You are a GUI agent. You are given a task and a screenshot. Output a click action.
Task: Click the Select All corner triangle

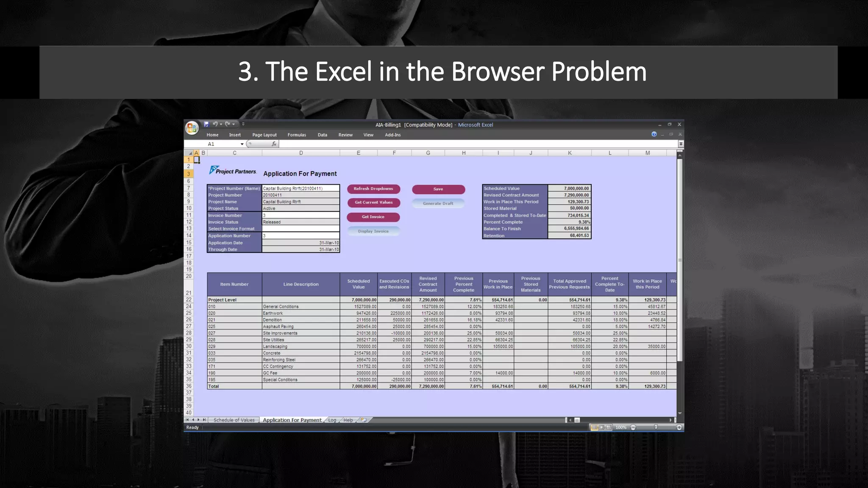tap(190, 153)
